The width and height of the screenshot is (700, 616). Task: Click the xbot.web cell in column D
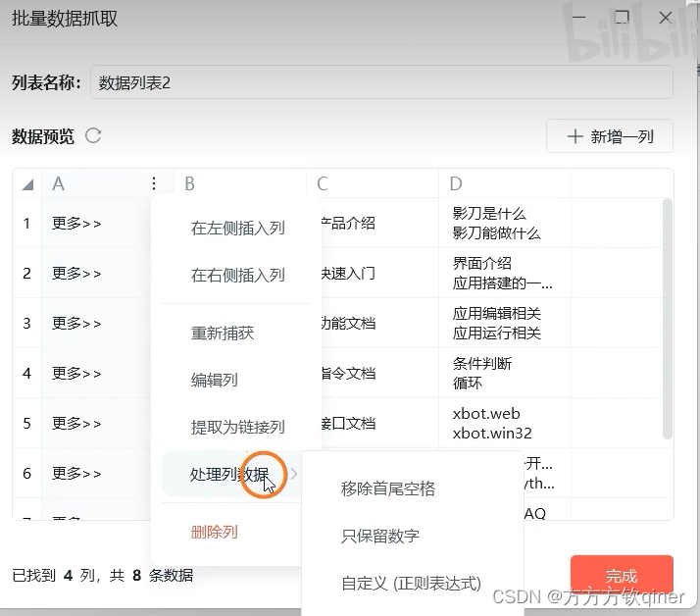pos(505,423)
